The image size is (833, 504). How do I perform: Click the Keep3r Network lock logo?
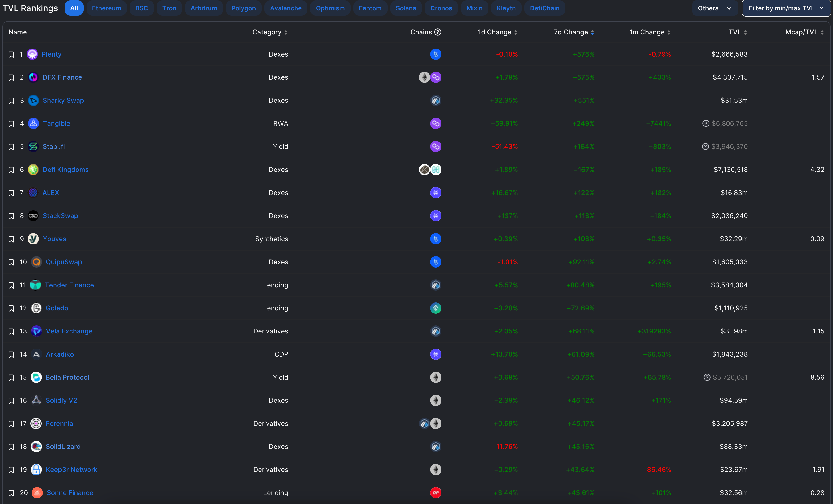(36, 470)
